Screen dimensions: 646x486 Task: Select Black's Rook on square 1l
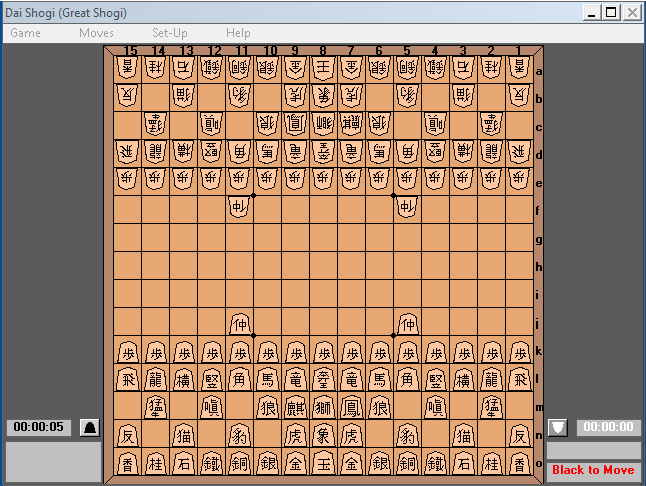coord(519,380)
